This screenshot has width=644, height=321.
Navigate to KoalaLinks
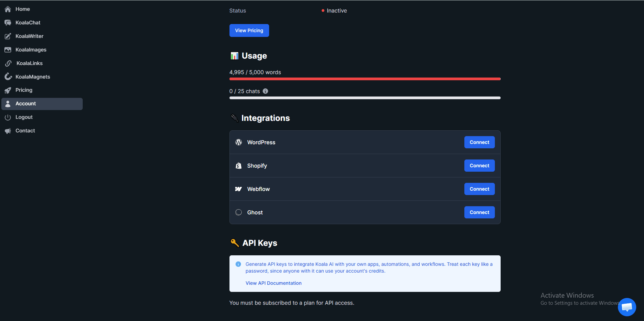point(42,63)
